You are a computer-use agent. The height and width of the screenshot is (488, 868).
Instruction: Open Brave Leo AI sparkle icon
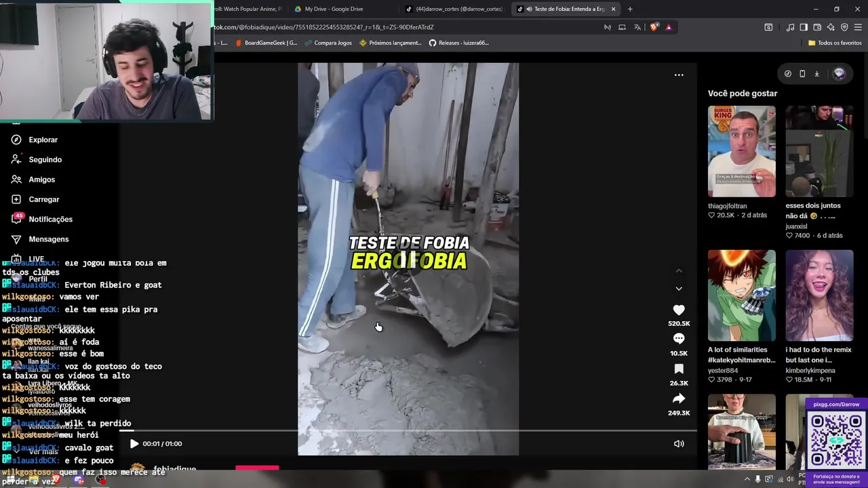point(831,27)
